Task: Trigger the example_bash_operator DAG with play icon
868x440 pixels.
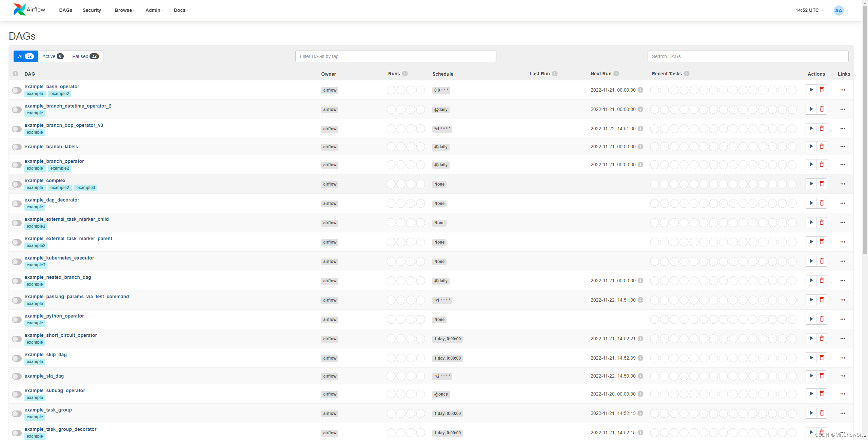Action: (x=811, y=90)
